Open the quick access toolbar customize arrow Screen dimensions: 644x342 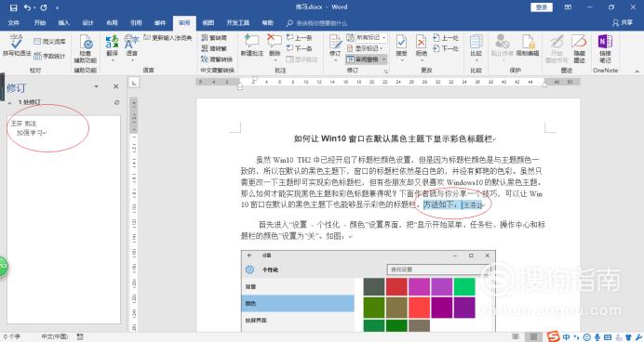(57, 7)
